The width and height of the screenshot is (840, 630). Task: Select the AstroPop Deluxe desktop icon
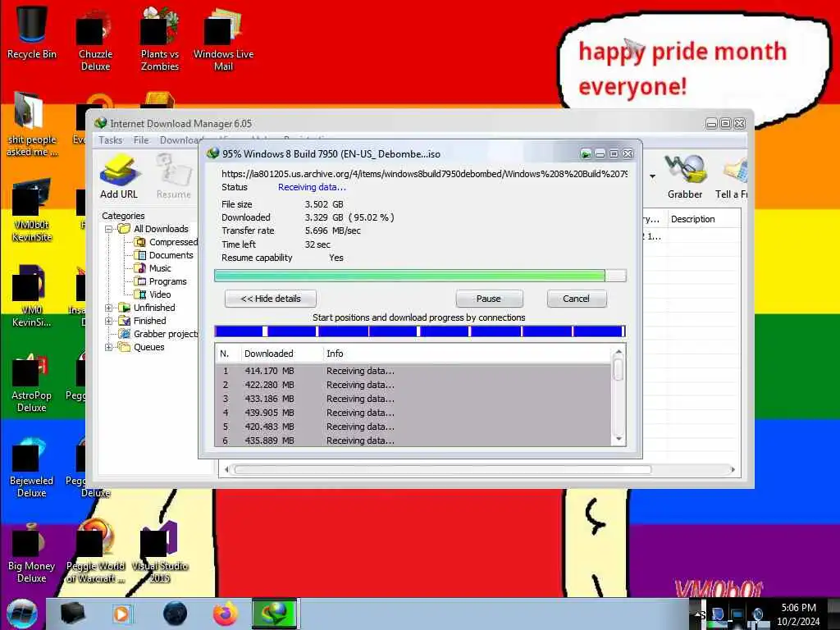click(32, 383)
